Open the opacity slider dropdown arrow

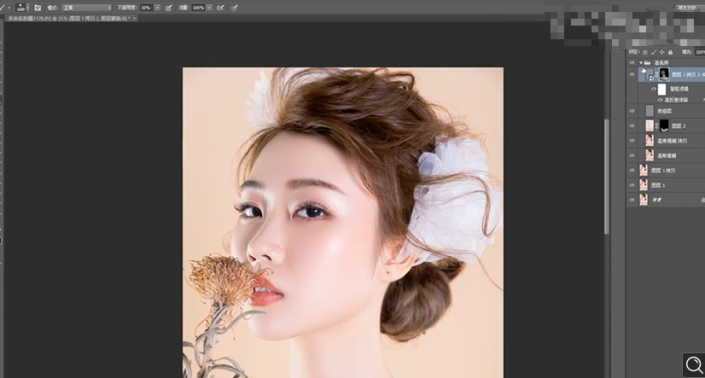pos(157,8)
